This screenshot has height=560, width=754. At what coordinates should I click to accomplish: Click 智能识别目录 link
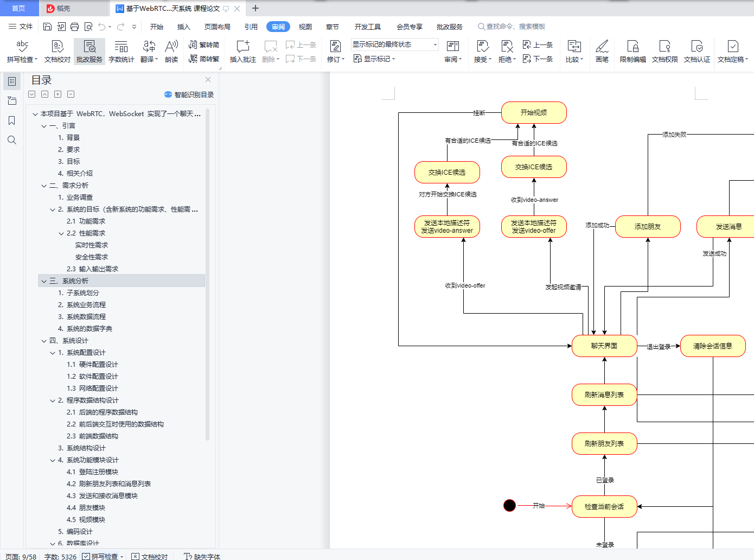[189, 94]
